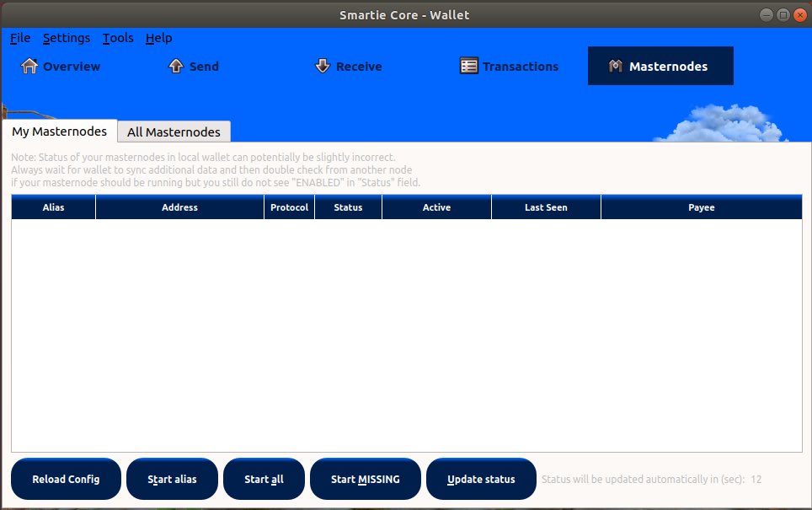Click the Overview house icon
812x510 pixels.
tap(29, 66)
